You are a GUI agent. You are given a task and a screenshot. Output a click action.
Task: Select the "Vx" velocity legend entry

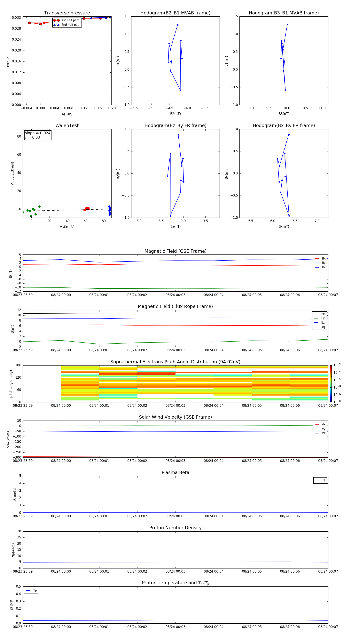[x=320, y=424]
